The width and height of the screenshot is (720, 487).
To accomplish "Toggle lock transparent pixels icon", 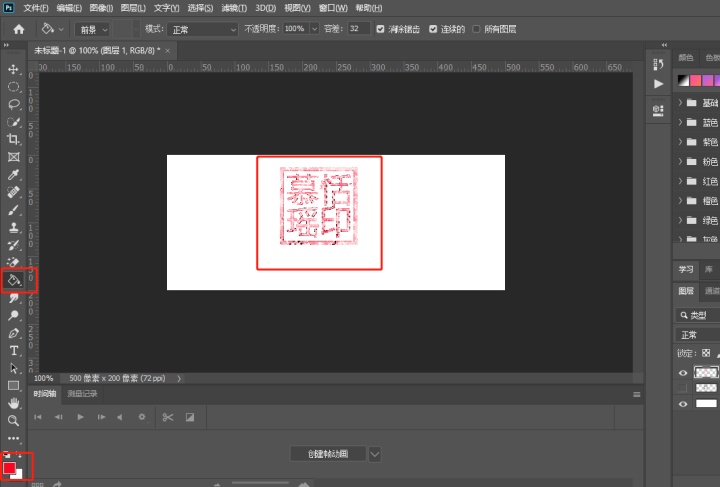I will click(706, 353).
